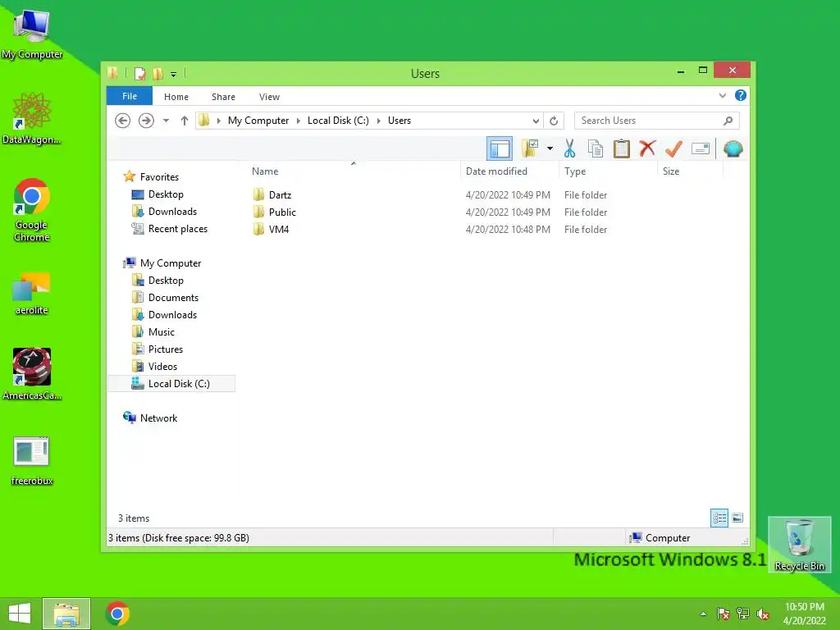Click the red X Delete icon
The width and height of the screenshot is (840, 630).
point(647,148)
